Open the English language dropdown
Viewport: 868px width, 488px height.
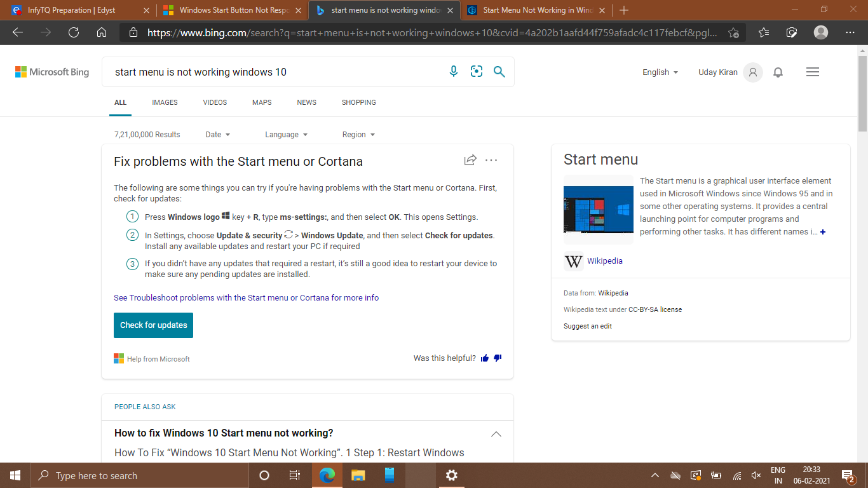[660, 72]
